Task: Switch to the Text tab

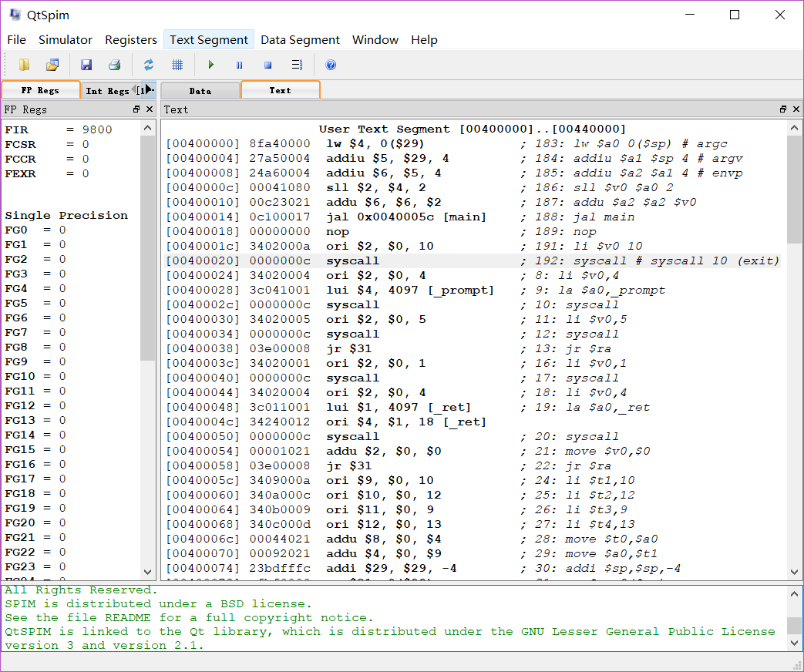Action: tap(280, 90)
